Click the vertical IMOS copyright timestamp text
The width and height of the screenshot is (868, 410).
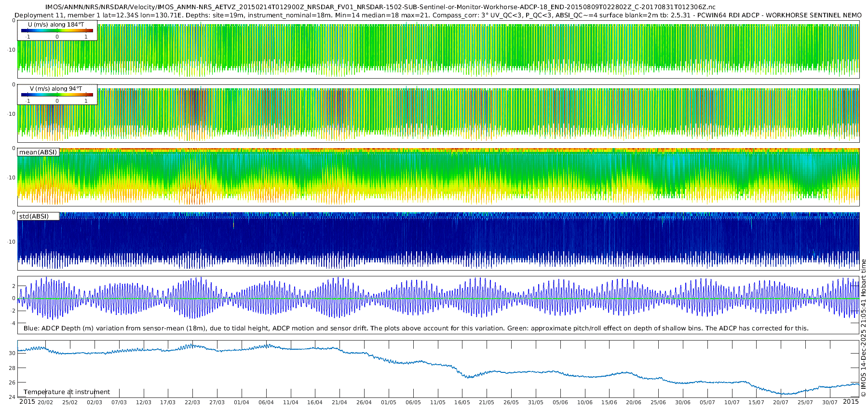(x=863, y=328)
